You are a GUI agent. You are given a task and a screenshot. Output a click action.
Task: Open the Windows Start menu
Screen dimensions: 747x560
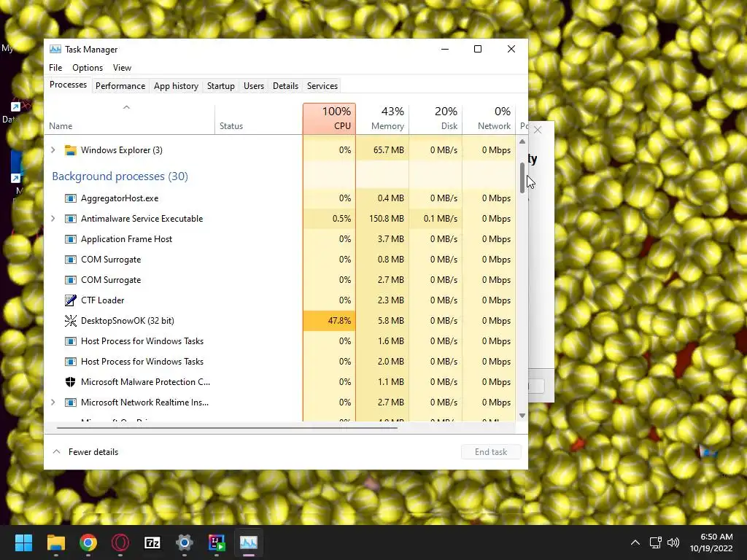pyautogui.click(x=23, y=542)
